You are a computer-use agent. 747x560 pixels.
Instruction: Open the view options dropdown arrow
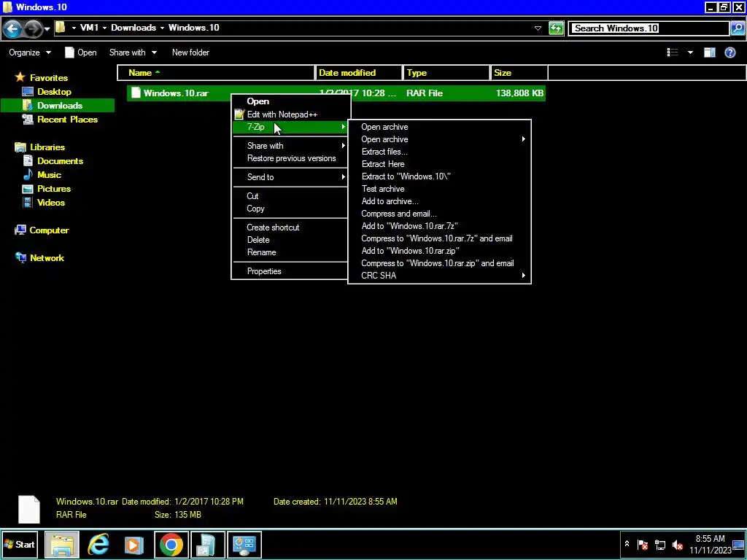tap(690, 52)
